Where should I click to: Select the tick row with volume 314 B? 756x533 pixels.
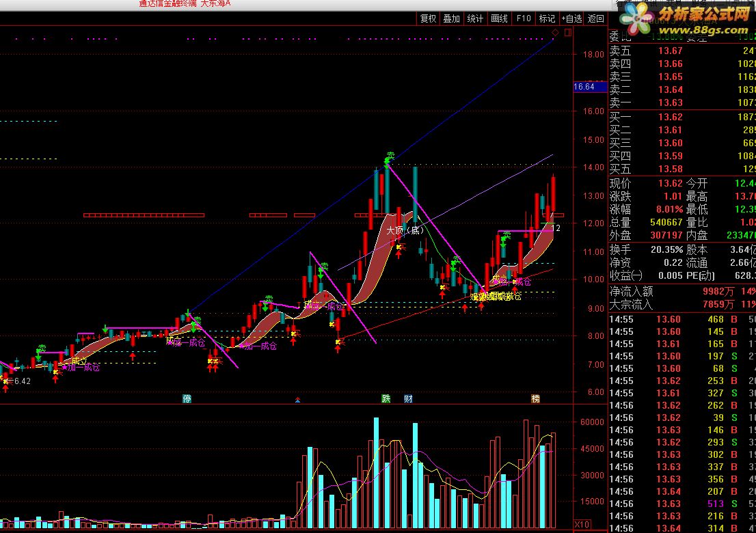682,529
